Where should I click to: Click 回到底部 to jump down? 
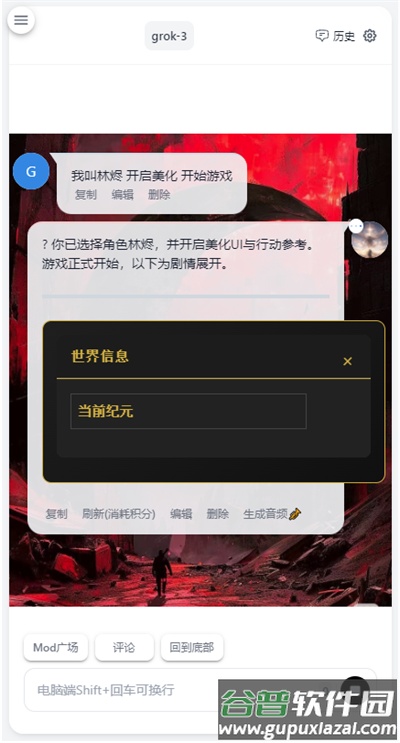point(192,647)
